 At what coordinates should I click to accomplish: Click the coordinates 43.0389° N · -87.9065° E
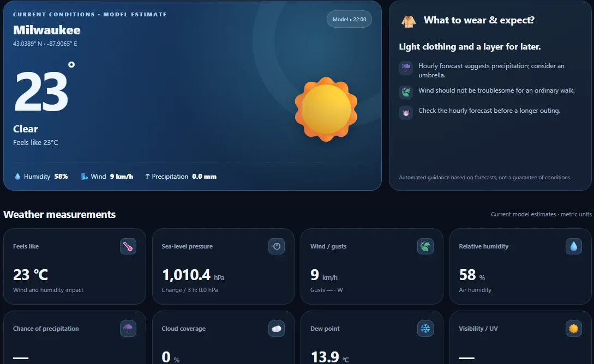[x=45, y=44]
